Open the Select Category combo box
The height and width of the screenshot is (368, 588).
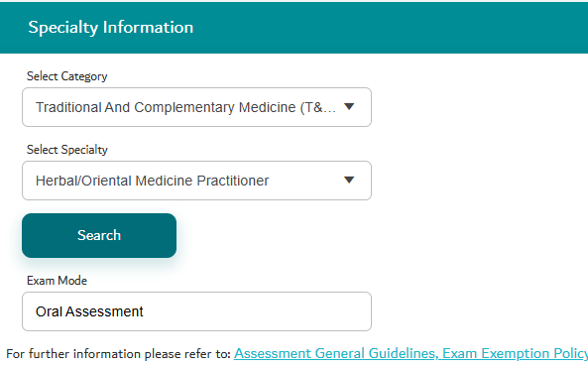click(x=196, y=107)
